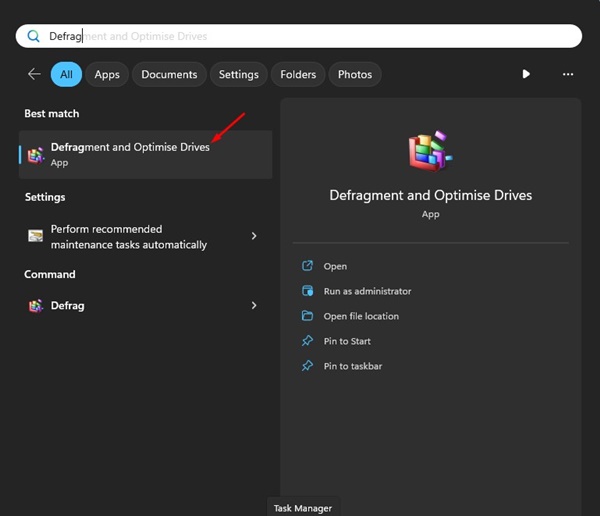The height and width of the screenshot is (516, 600).
Task: Select the All filter tab
Action: [x=66, y=74]
